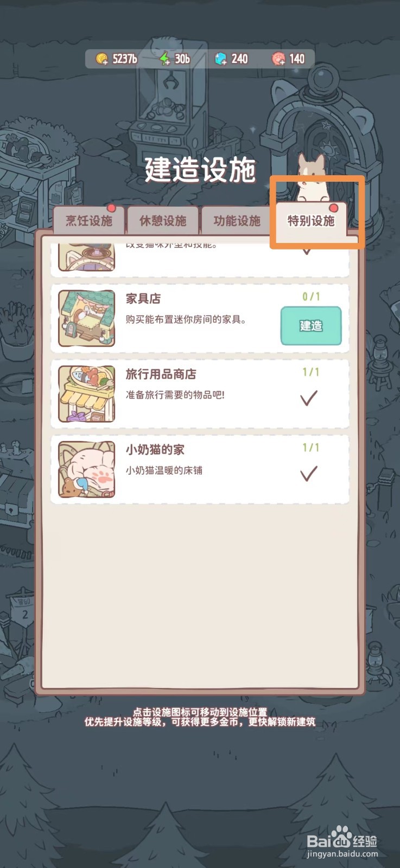Tap the blue gem currency icon
The image size is (400, 868).
pyautogui.click(x=221, y=59)
